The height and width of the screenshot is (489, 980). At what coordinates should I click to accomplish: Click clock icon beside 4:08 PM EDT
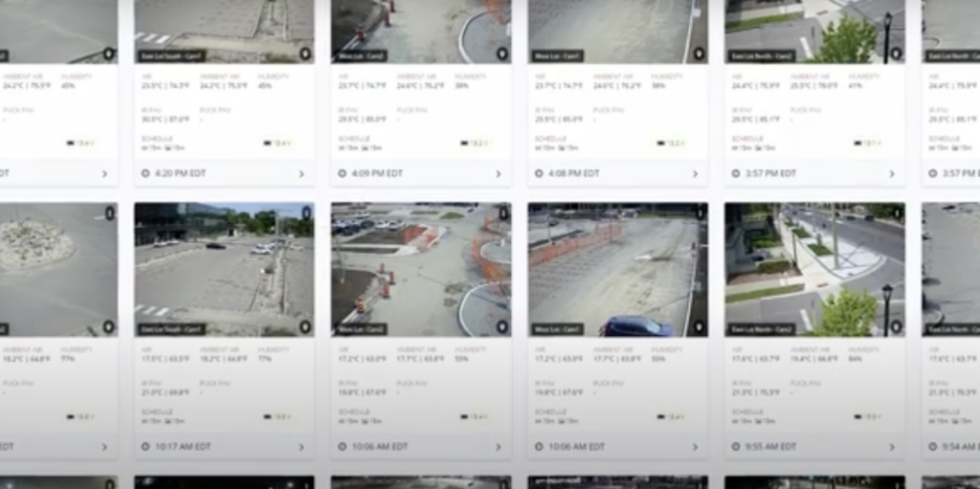tap(539, 174)
